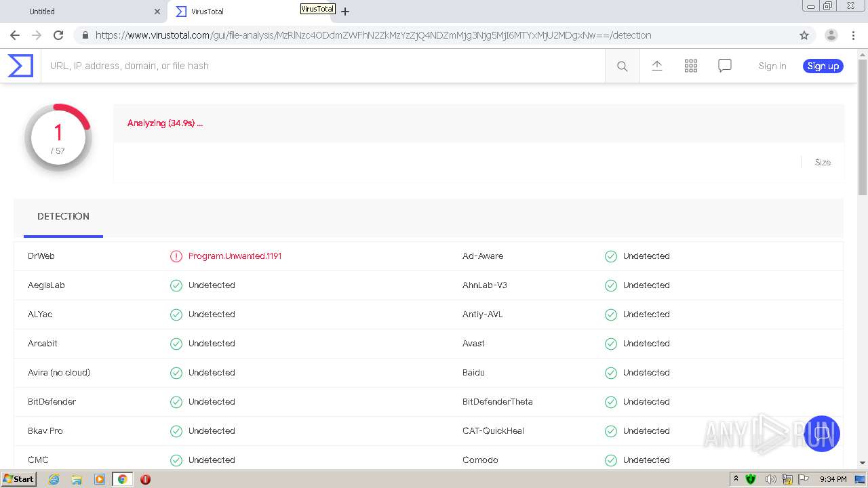Click the CMC engine name
868x488 pixels.
click(x=38, y=460)
